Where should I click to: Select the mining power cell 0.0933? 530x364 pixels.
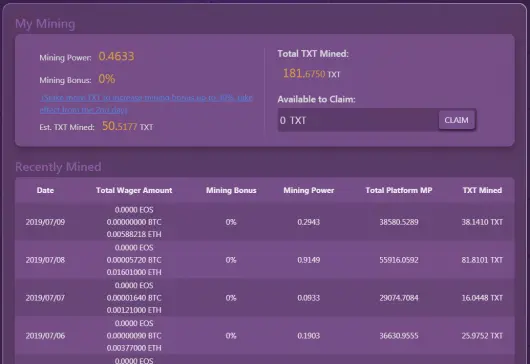tap(309, 298)
